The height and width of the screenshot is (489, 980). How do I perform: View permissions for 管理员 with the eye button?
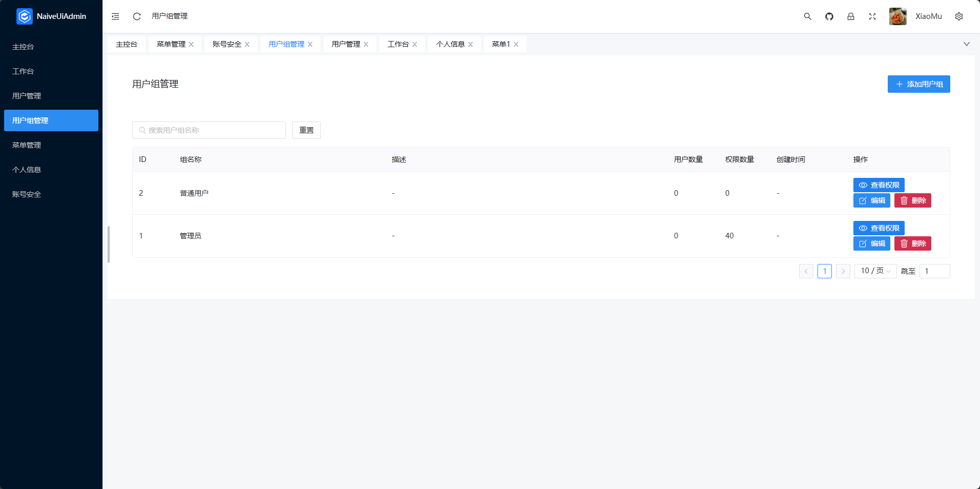pyautogui.click(x=878, y=228)
